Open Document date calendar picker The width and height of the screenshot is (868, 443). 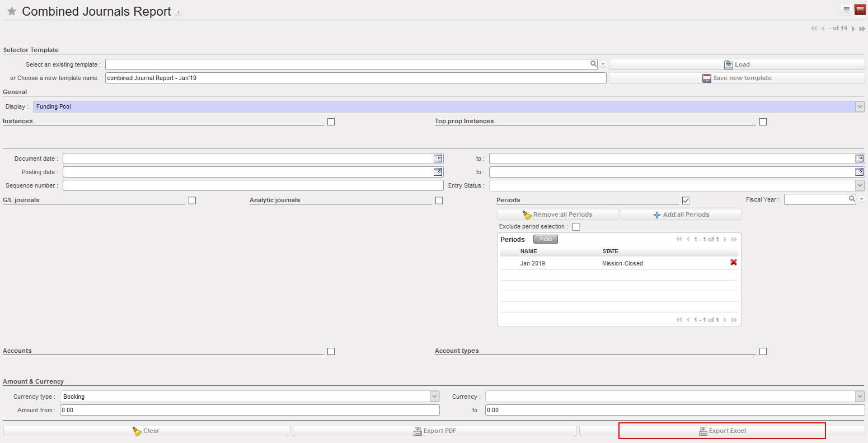438,158
